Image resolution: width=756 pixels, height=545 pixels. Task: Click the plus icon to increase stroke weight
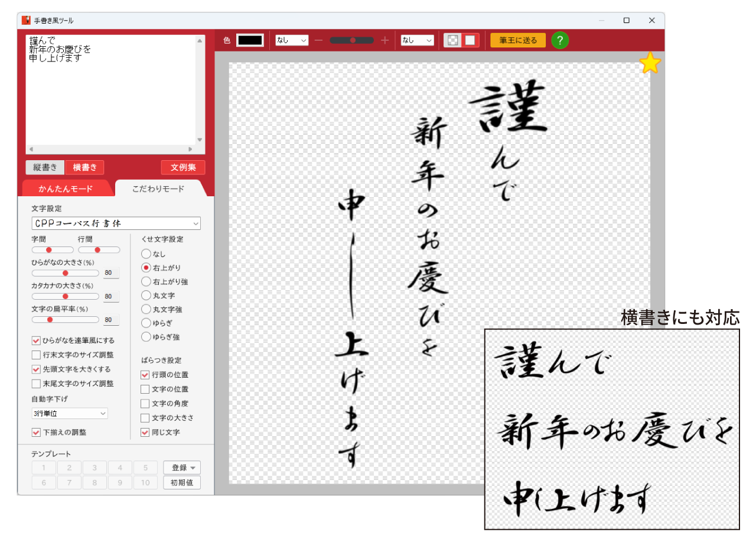point(384,40)
